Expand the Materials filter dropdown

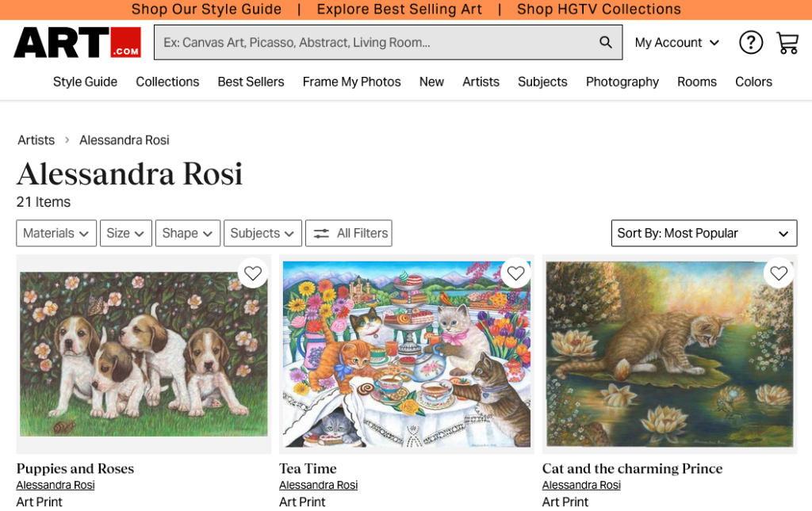pos(56,233)
